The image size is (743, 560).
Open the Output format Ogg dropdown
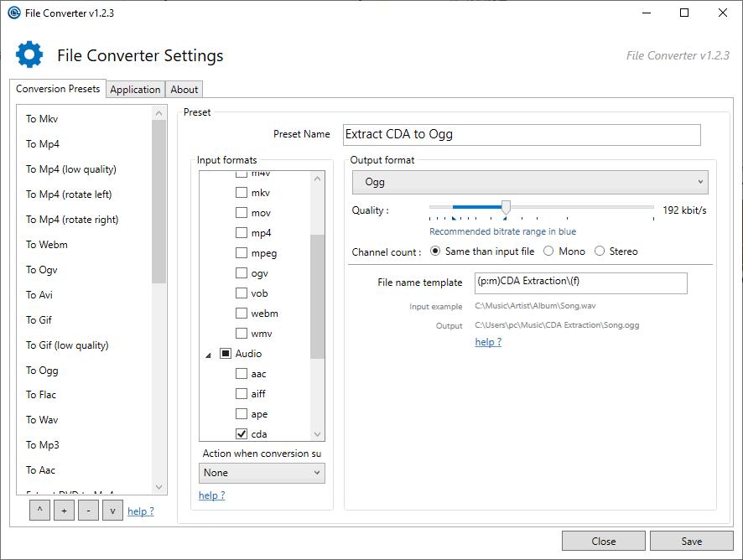[530, 183]
